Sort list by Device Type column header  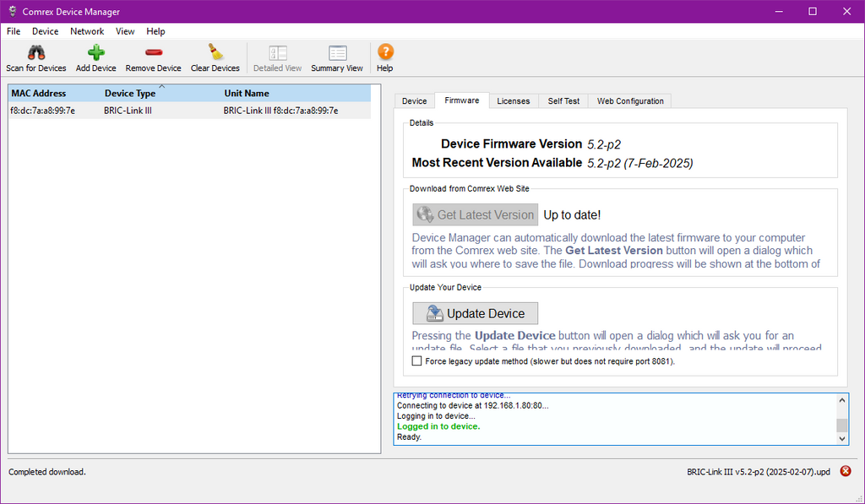tap(130, 94)
